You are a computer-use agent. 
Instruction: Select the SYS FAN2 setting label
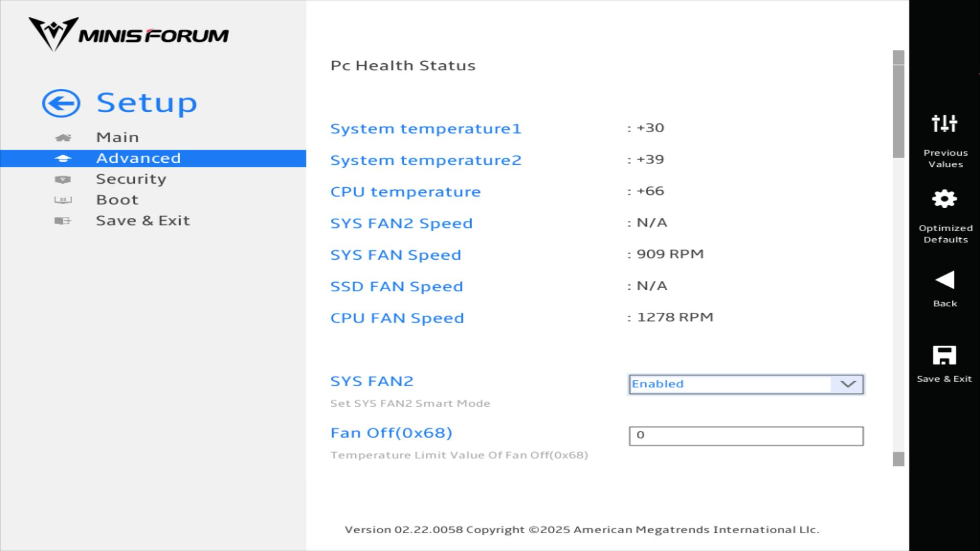click(372, 381)
